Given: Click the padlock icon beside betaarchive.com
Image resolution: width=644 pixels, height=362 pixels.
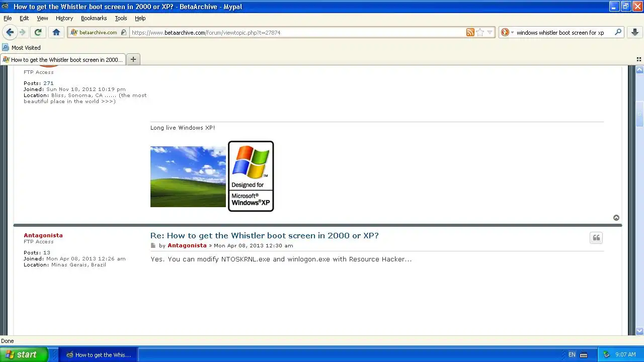Looking at the screenshot, I should (x=124, y=32).
